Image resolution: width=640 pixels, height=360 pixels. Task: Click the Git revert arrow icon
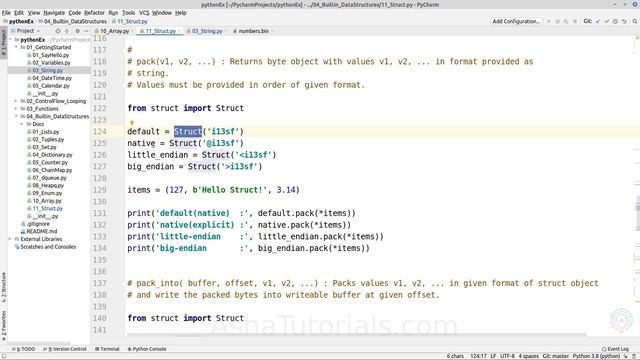pyautogui.click(x=624, y=21)
